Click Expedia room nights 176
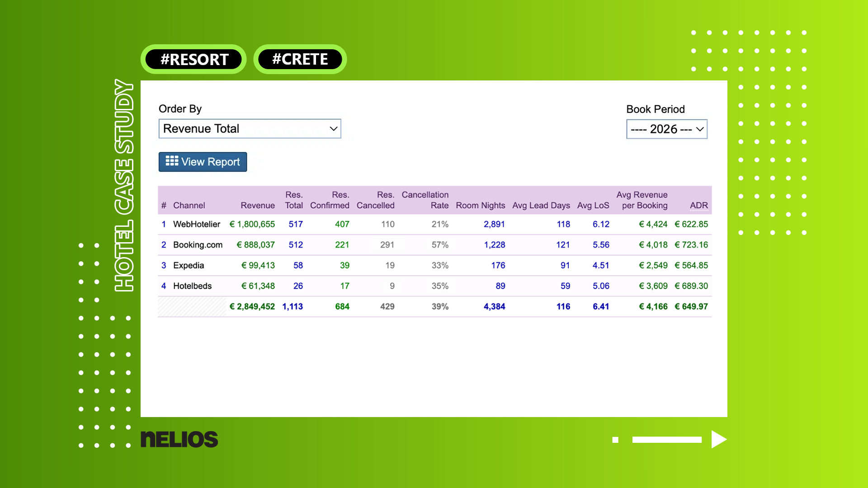This screenshot has width=868, height=488. point(498,265)
